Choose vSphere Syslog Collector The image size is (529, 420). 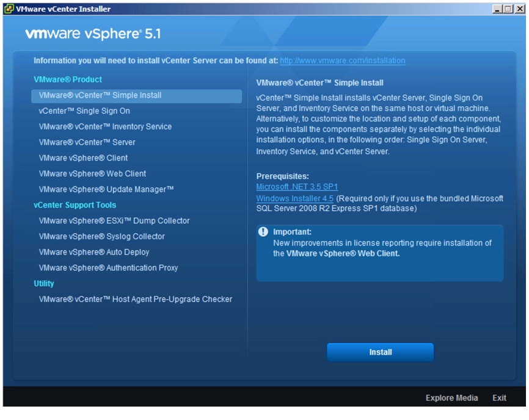pos(102,237)
